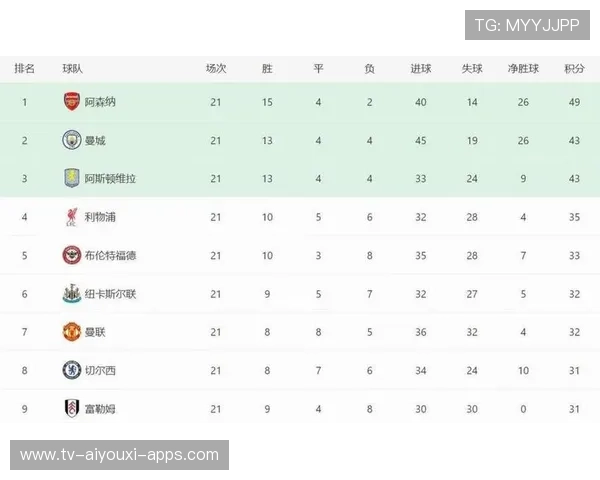Select the Brentford club crest
600x480 pixels.
(x=71, y=255)
